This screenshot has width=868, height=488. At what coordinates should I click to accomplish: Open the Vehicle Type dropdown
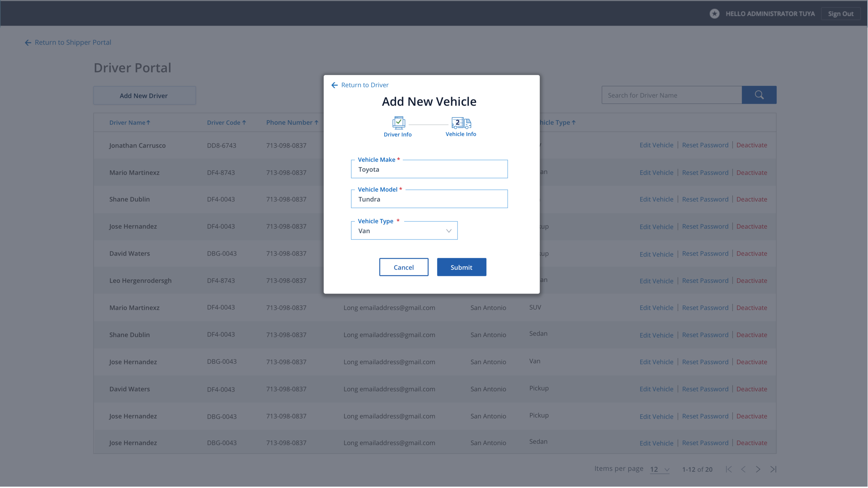click(x=404, y=231)
